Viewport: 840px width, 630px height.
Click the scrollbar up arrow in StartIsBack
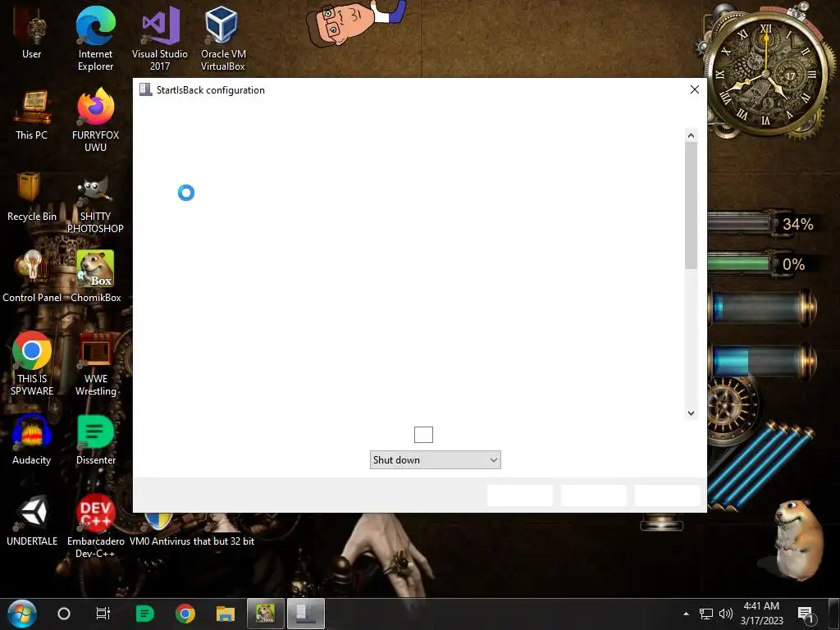(691, 135)
